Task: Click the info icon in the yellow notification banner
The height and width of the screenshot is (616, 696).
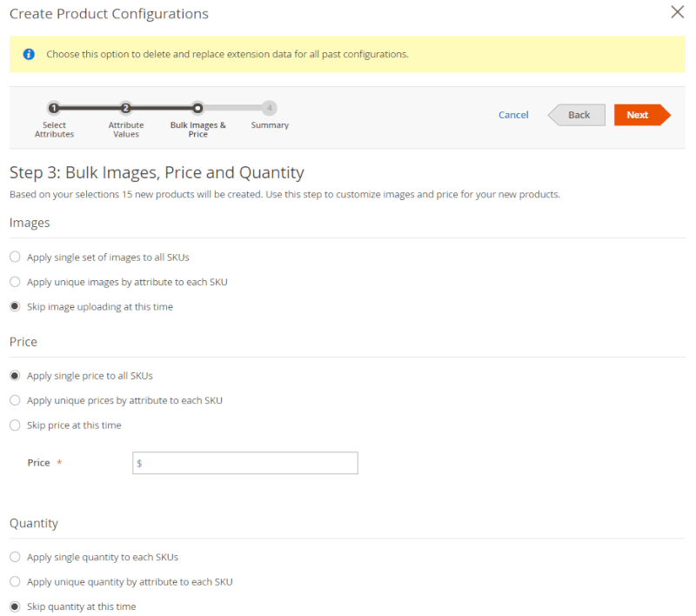Action: click(27, 54)
